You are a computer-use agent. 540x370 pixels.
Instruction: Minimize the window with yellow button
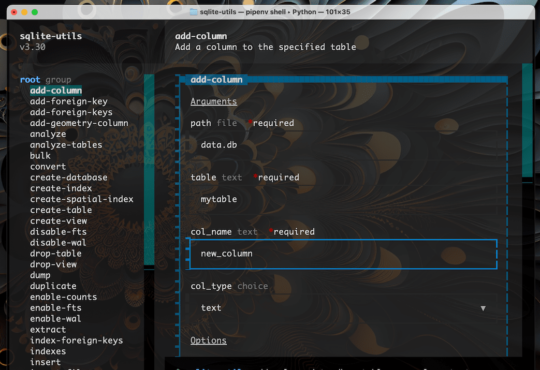pyautogui.click(x=24, y=12)
